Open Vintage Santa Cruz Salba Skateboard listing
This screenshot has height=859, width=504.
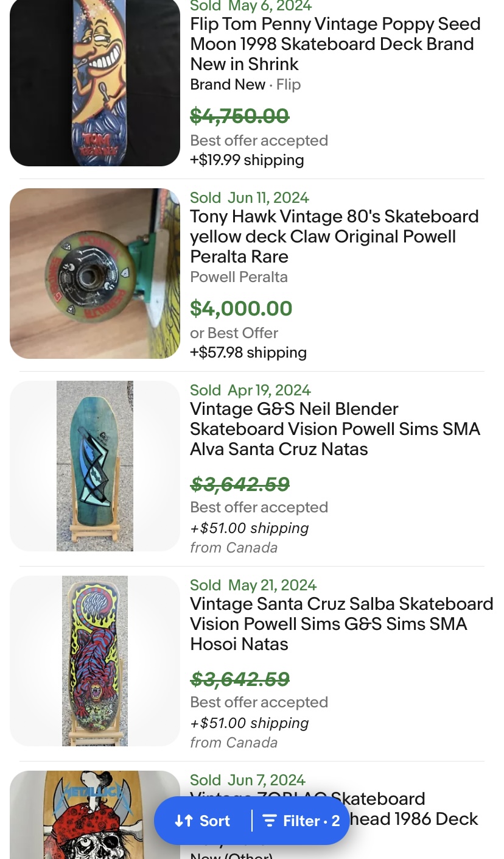(x=341, y=624)
